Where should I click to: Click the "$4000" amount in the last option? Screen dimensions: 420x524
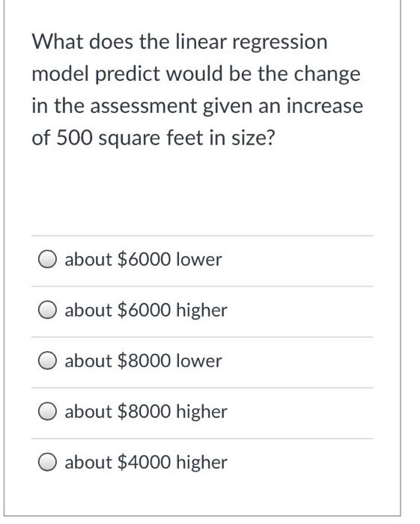pos(144,462)
